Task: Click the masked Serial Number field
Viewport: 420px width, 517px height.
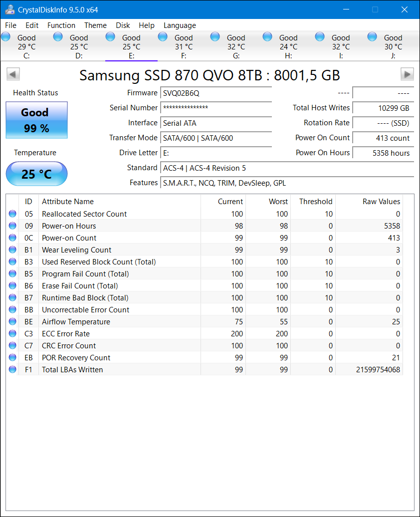Action: 216,108
